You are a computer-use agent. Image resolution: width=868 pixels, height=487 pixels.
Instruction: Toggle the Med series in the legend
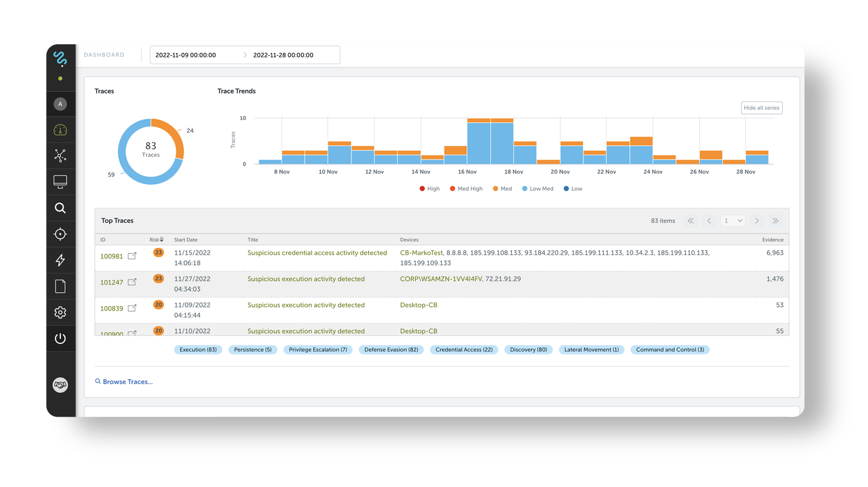[x=502, y=188]
